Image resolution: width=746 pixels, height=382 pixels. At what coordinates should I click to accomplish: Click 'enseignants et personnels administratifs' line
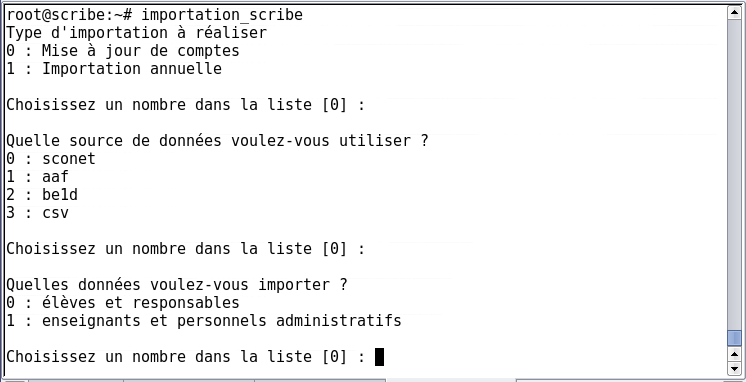point(222,321)
